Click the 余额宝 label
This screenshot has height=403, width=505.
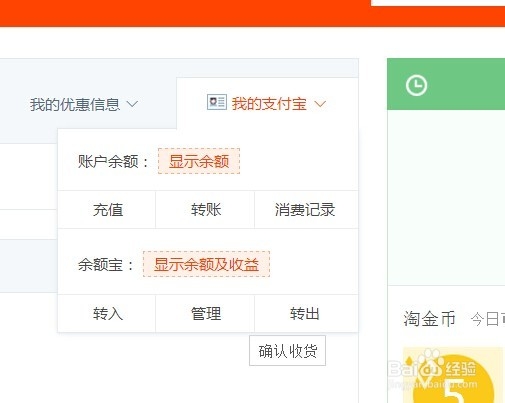tap(106, 265)
